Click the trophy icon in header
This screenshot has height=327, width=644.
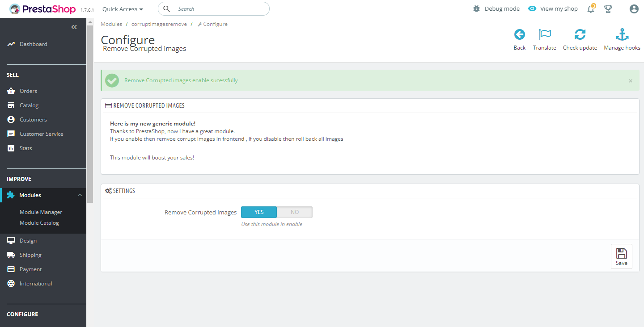click(x=608, y=9)
